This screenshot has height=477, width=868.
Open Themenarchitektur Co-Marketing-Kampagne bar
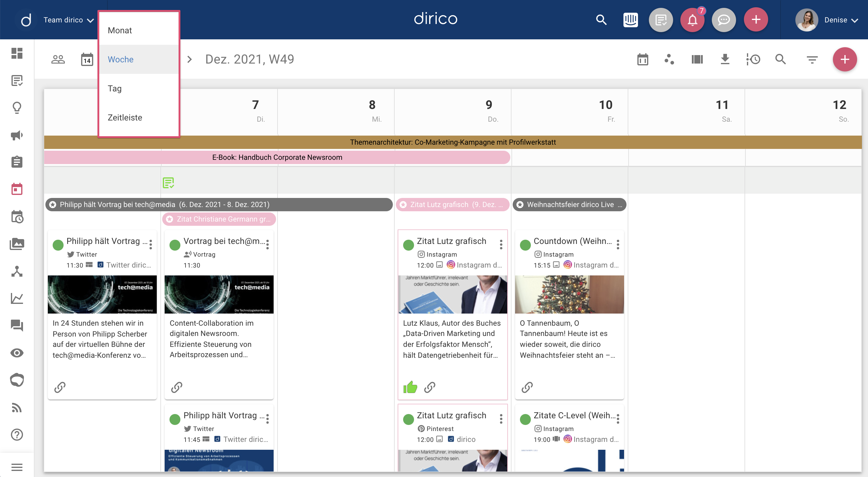[x=452, y=142]
